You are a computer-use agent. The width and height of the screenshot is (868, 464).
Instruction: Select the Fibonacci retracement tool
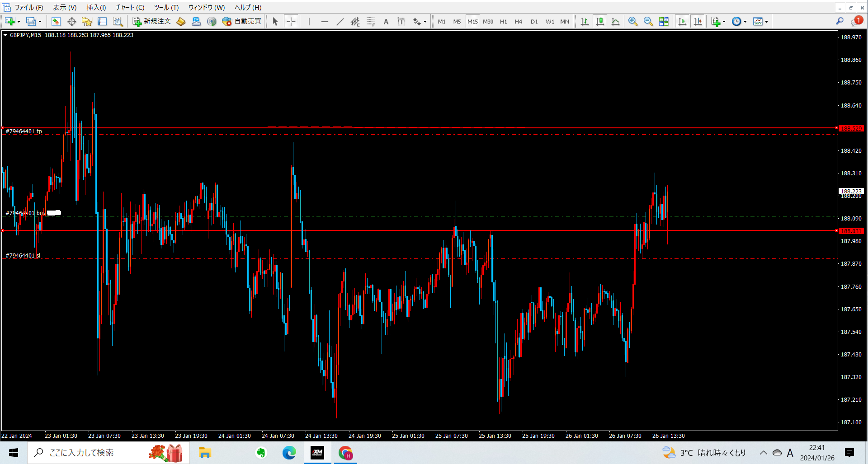pos(371,21)
